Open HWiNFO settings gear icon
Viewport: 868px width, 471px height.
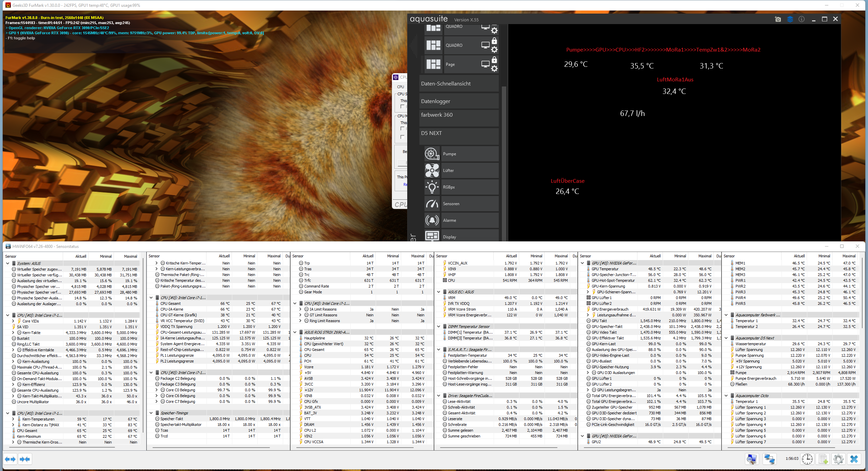(x=838, y=459)
